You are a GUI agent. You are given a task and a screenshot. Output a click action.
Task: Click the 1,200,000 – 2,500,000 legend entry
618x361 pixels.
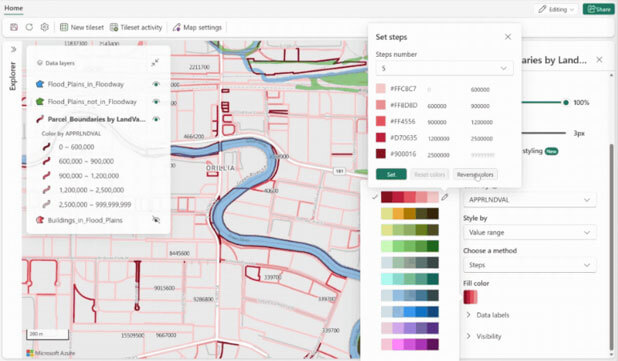83,190
